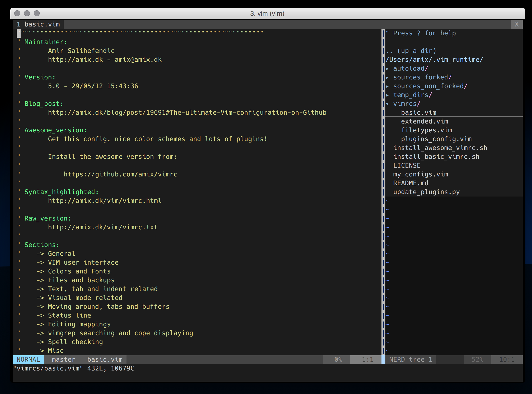Screen dimensions: 532x394
Task: Open extended.vim from the file tree
Action: pyautogui.click(x=424, y=121)
